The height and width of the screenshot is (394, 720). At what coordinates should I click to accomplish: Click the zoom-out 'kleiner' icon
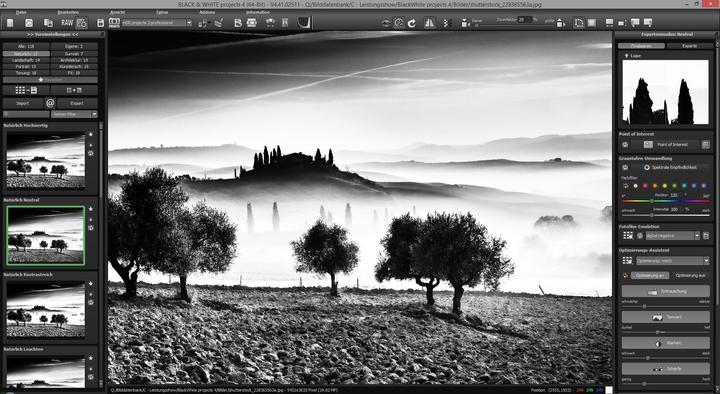[465, 23]
